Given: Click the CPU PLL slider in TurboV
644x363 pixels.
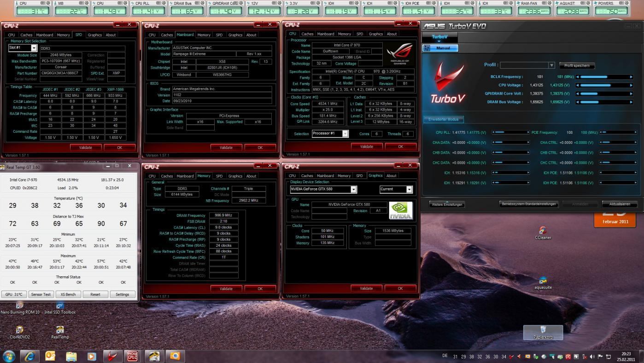Looking at the screenshot, I should pos(511,132).
